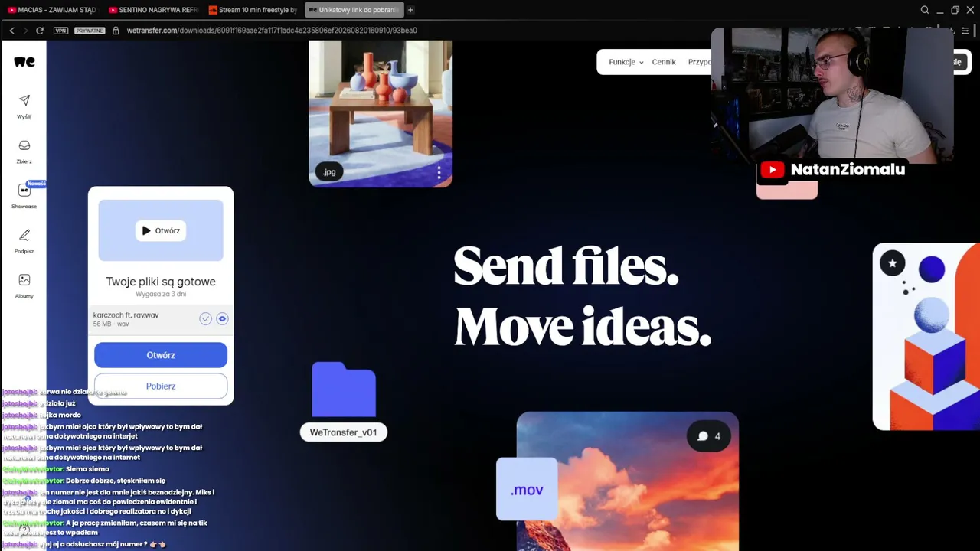Click the blue WeTransfer_v01 folder icon
Screen dimensions: 980x551
click(344, 390)
